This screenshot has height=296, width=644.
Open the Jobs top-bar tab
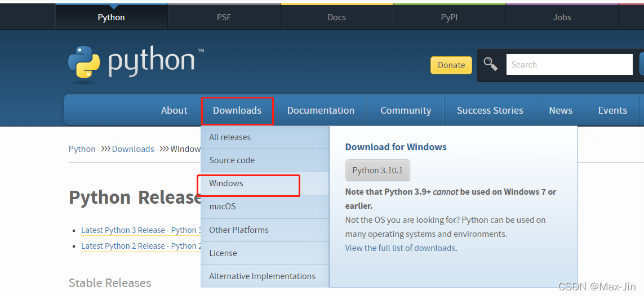[x=561, y=17]
